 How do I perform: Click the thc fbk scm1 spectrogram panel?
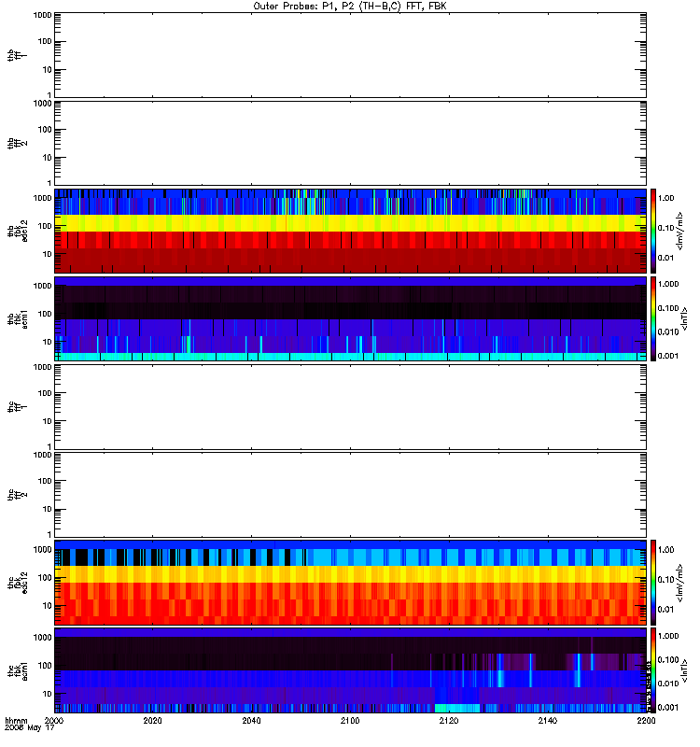point(350,670)
